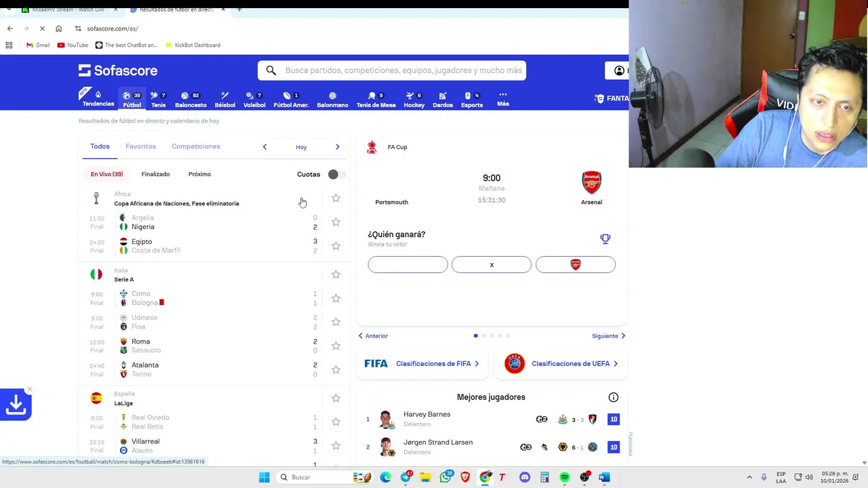Open the Béisbol sport section
Screen dimensions: 868x488
(x=225, y=100)
